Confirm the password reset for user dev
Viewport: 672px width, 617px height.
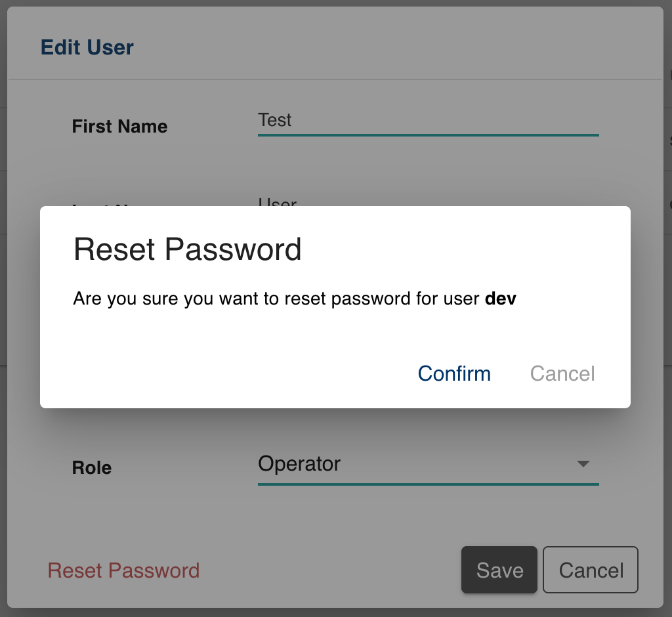coord(454,373)
